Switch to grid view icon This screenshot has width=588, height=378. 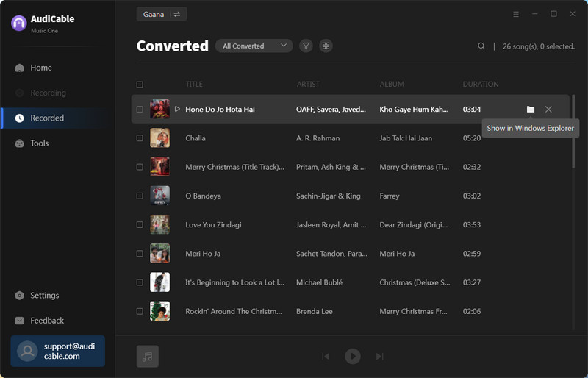point(326,46)
